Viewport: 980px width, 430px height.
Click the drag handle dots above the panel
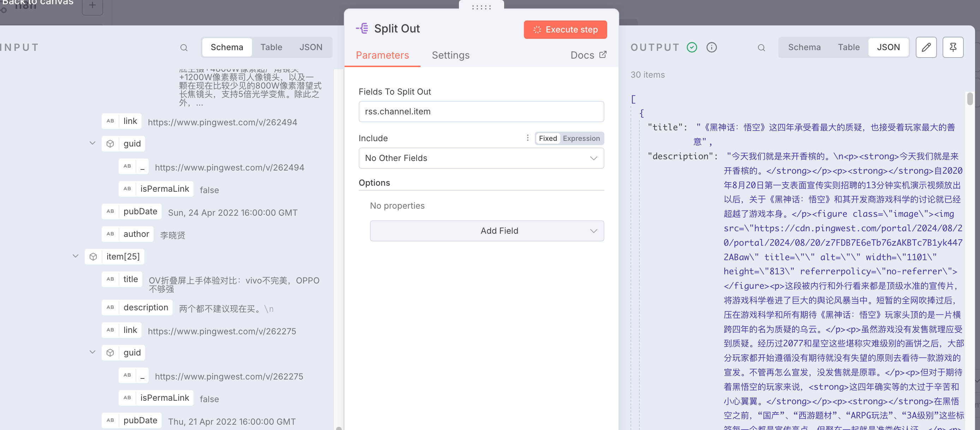481,7
